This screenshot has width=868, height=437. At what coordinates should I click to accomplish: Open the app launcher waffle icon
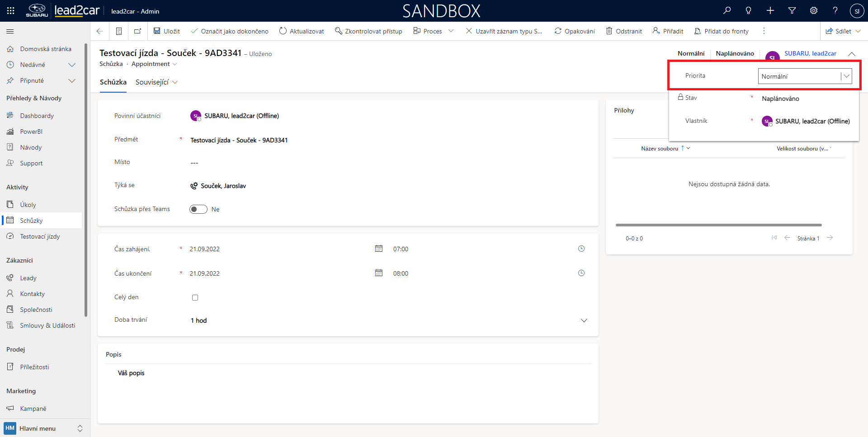point(10,10)
